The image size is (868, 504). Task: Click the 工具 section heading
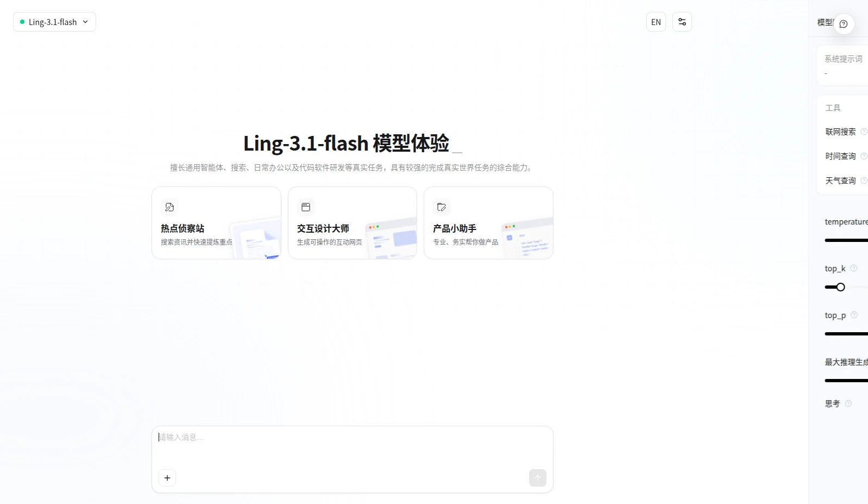pos(833,108)
